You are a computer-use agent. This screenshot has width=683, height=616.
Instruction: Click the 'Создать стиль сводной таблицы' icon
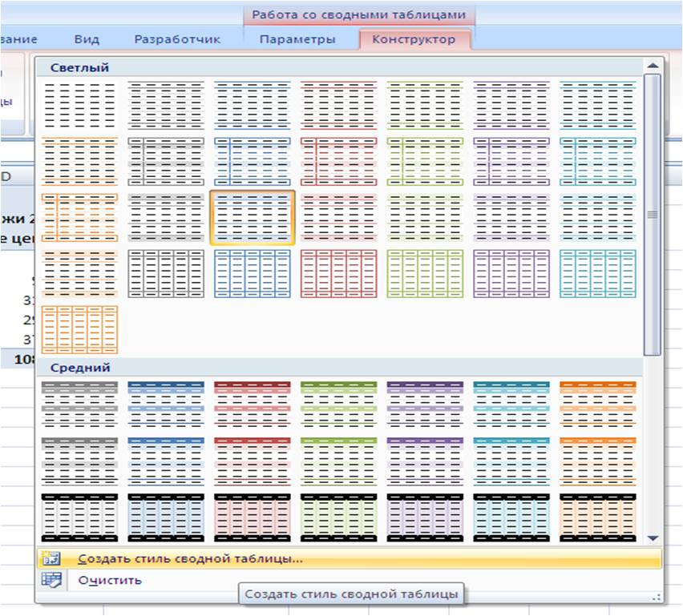[x=51, y=559]
